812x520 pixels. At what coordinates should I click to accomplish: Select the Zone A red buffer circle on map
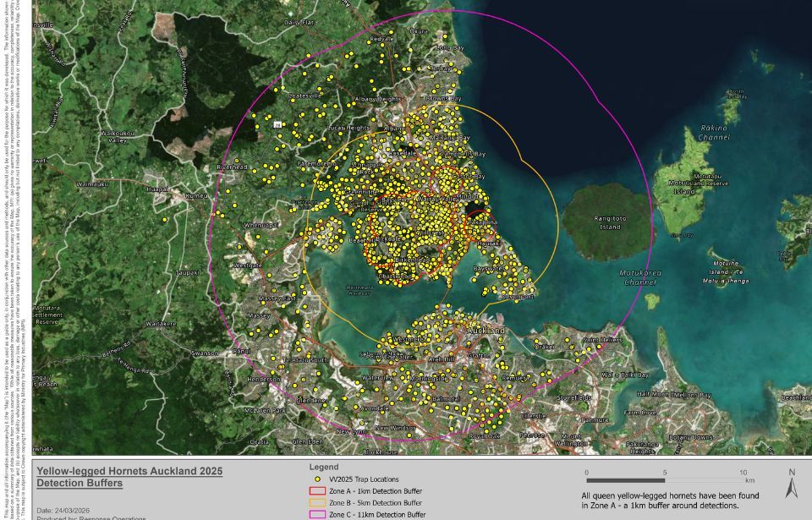click(478, 211)
